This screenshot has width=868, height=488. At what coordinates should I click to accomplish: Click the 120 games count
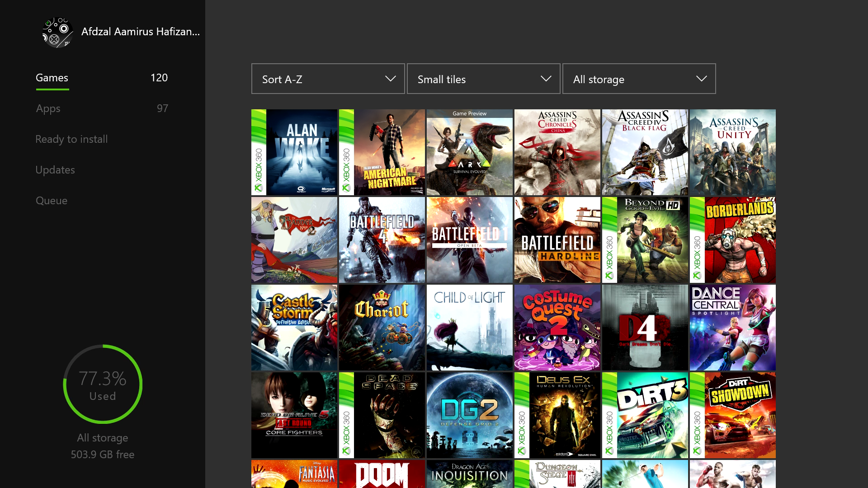tap(159, 78)
